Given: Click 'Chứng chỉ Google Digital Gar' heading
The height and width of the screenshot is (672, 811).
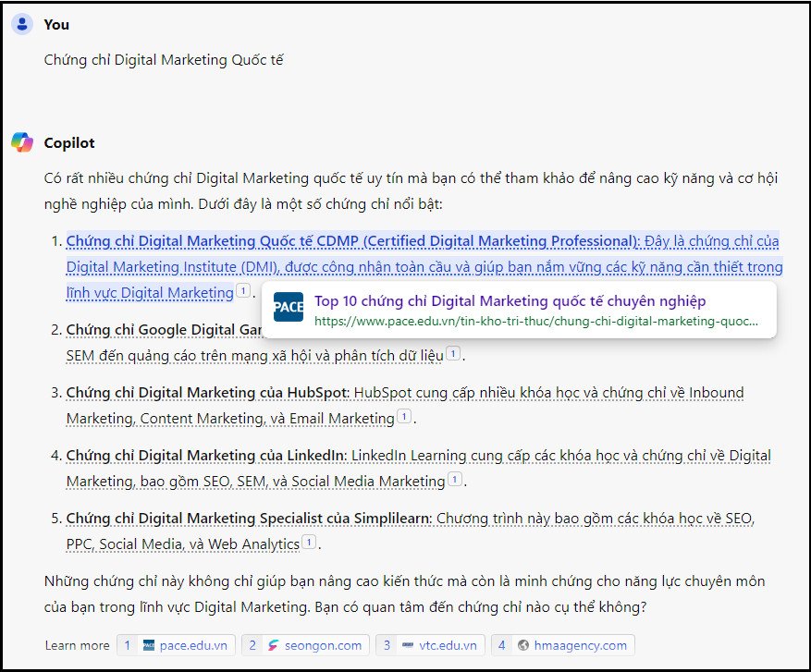Looking at the screenshot, I should [x=165, y=330].
